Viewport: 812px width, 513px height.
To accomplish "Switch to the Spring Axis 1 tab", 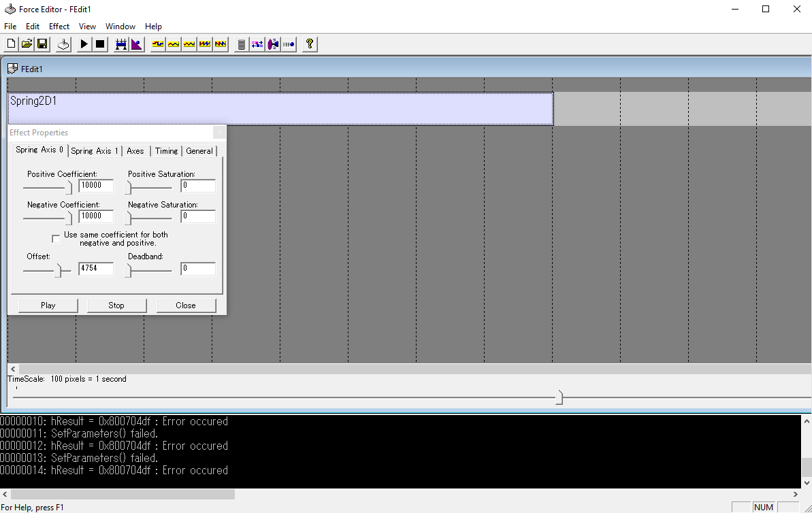I will (x=95, y=151).
